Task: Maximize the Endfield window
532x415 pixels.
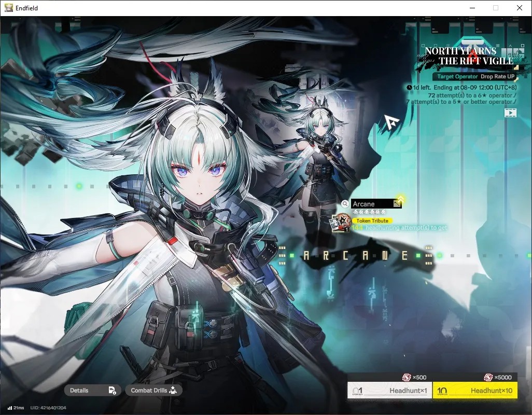Action: click(x=496, y=8)
